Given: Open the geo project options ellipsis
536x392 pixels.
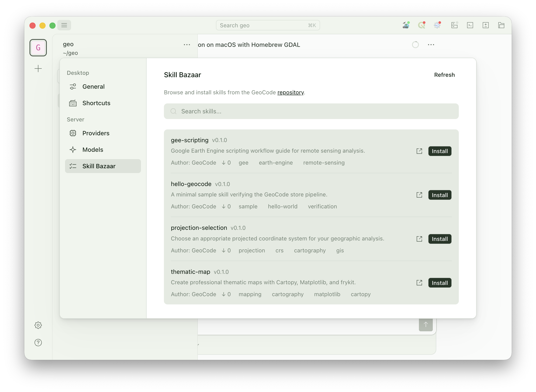Looking at the screenshot, I should 187,45.
